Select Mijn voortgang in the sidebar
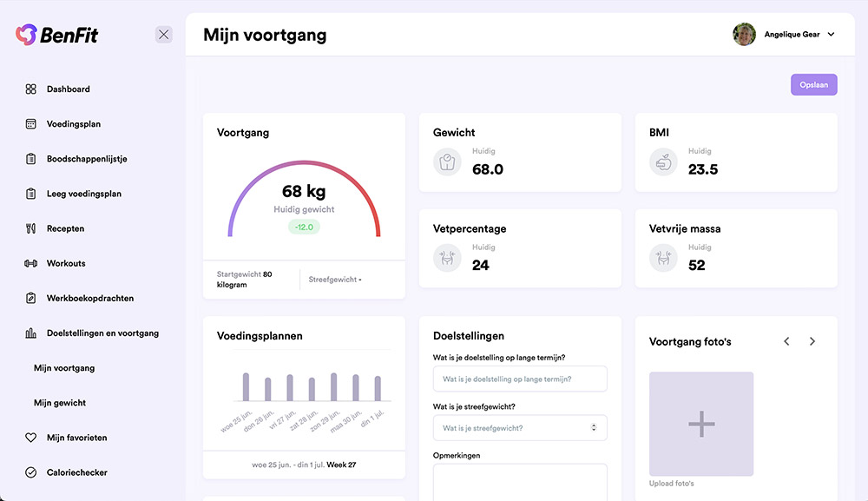868x501 pixels. coord(62,367)
